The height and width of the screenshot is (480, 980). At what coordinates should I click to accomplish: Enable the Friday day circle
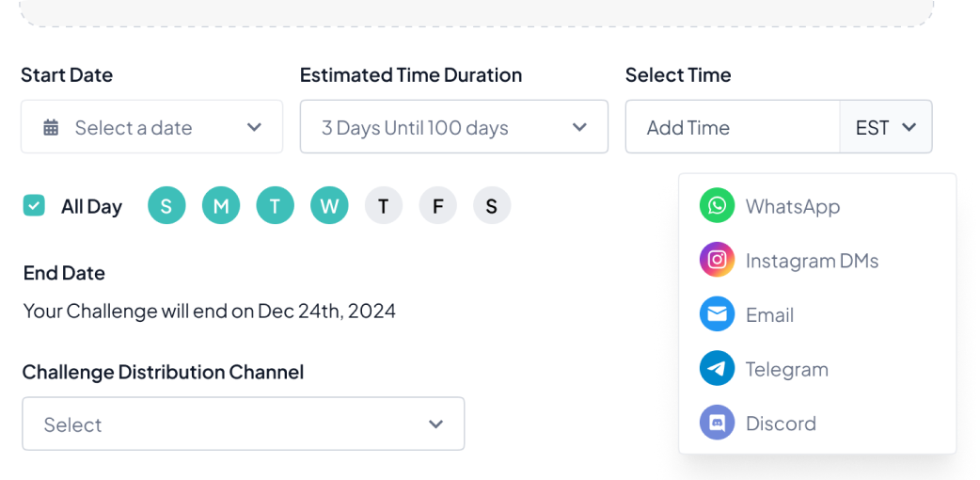(437, 206)
